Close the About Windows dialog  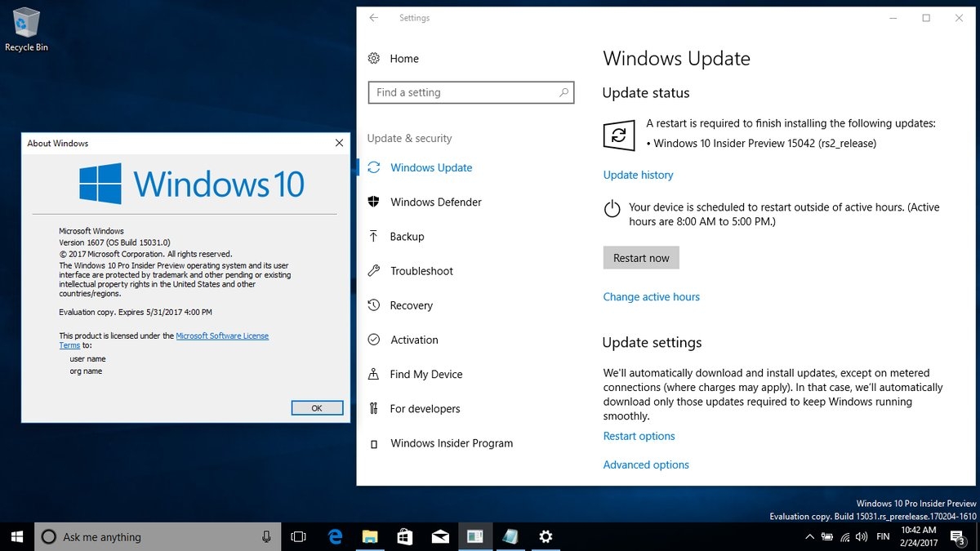click(339, 143)
